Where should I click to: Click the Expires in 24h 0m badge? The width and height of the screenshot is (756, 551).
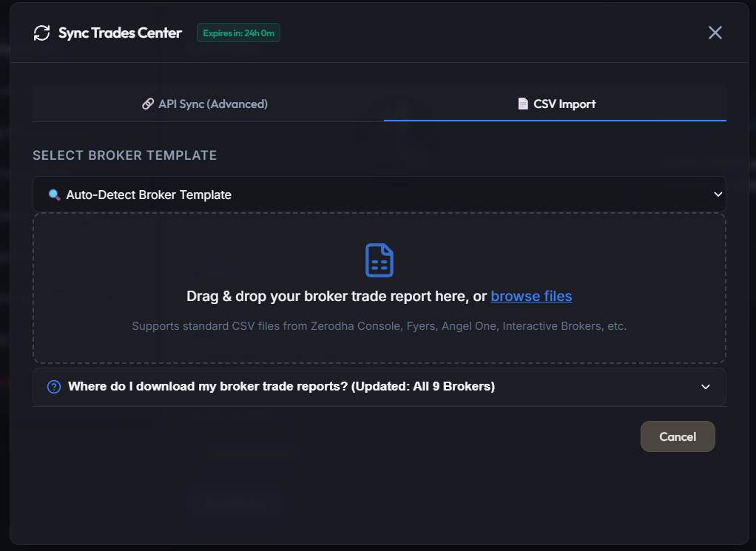click(238, 33)
